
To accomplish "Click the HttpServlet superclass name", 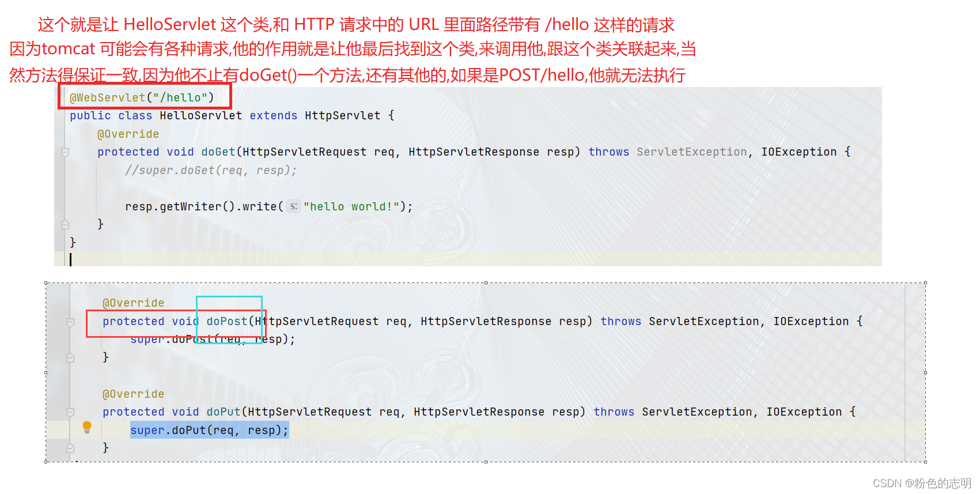I will click(343, 115).
